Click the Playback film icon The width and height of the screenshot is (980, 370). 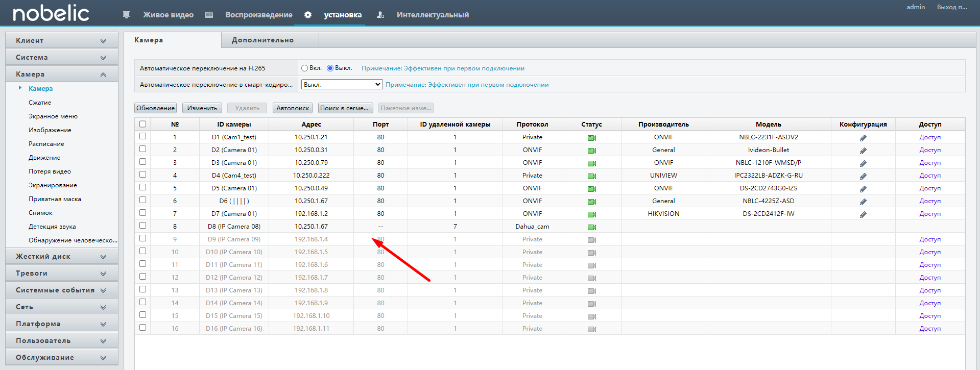pyautogui.click(x=209, y=15)
